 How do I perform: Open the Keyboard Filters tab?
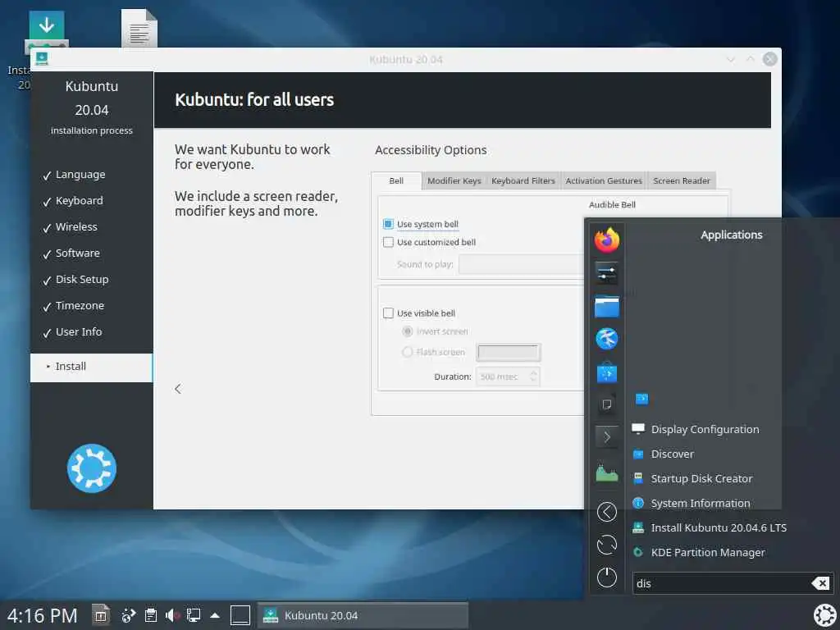coord(523,180)
